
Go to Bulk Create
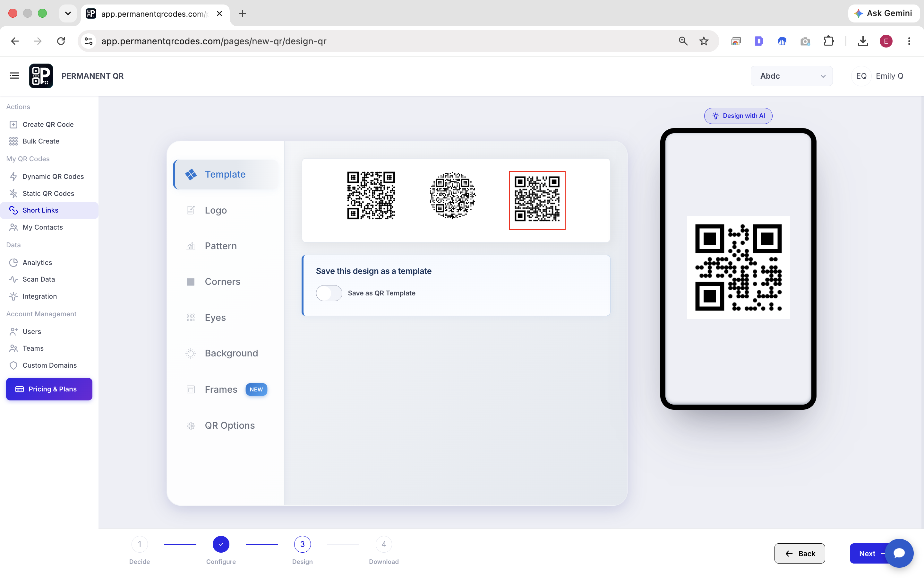click(40, 141)
